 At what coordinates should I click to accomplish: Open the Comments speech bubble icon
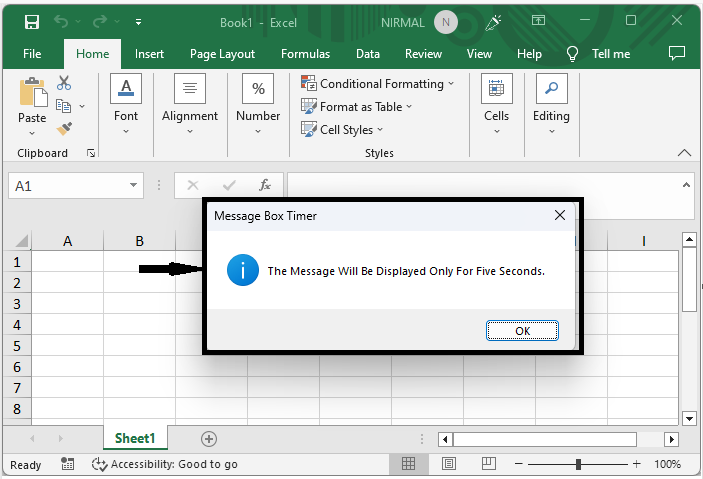677,53
